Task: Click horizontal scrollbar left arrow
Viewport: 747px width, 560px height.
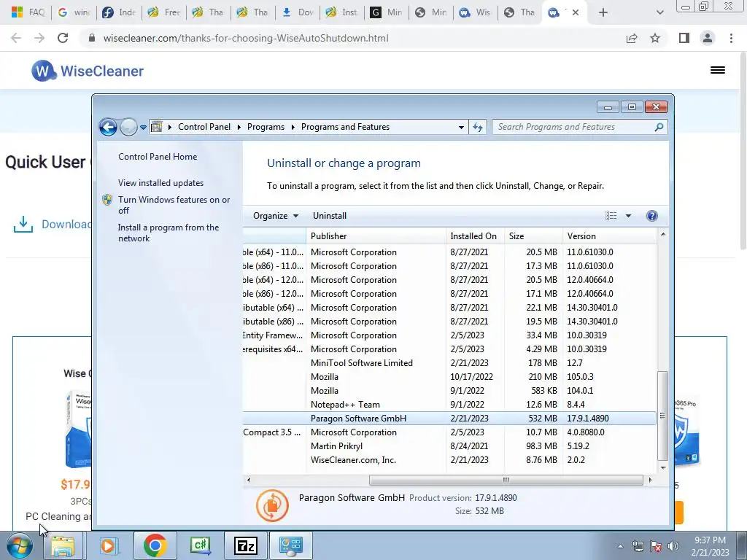Action: coord(248,480)
